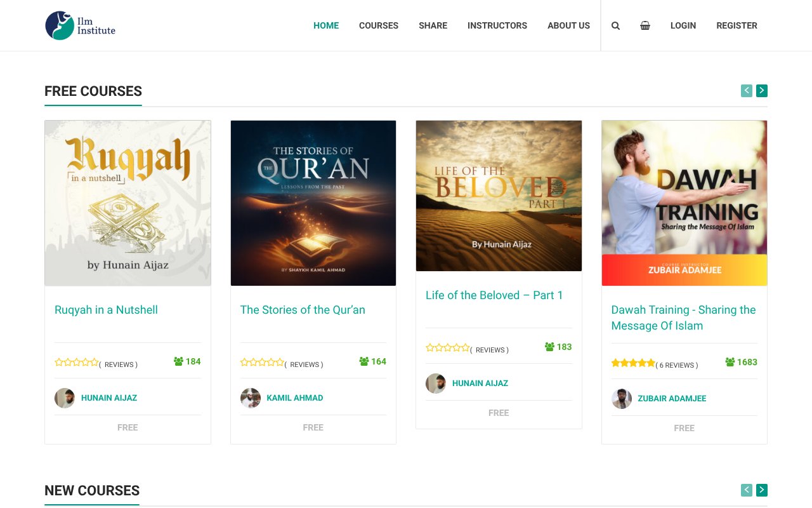Screen dimensions: 812x508
Task: Click a star rating on Stories of the Qur'an
Action: (x=262, y=361)
